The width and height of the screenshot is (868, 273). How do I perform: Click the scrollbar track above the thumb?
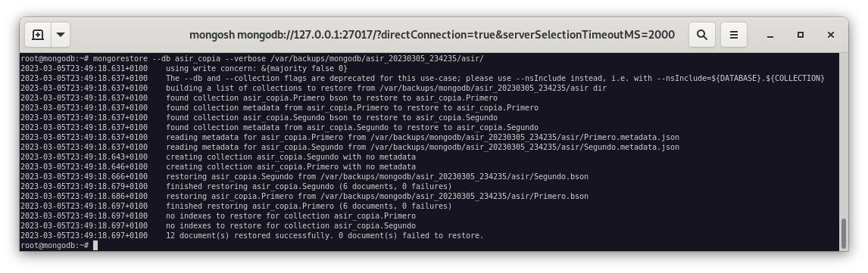tap(844, 135)
